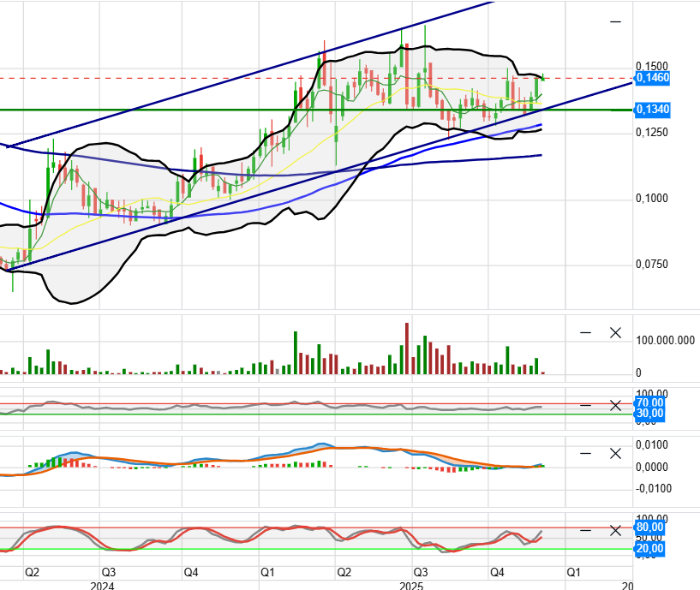
Task: Click the 70,00 overbought level tag
Action: (649, 403)
